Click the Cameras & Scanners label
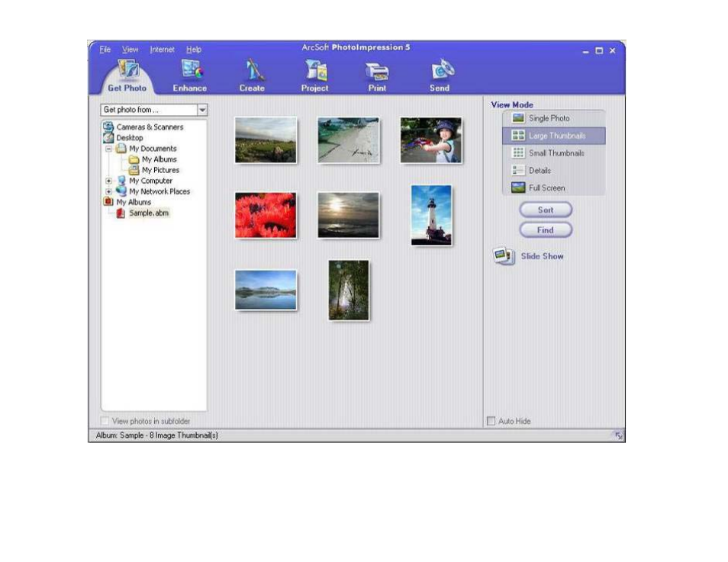728x562 pixels. (150, 127)
